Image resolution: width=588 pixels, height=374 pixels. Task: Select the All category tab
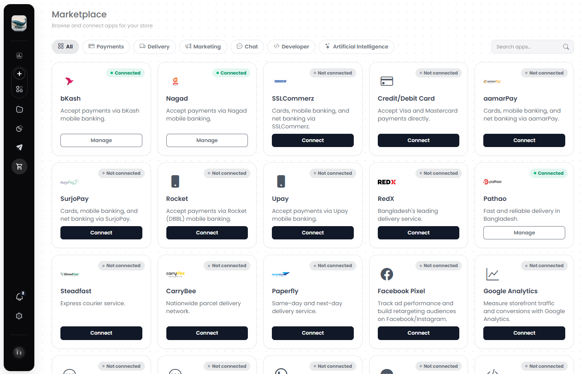pos(65,47)
